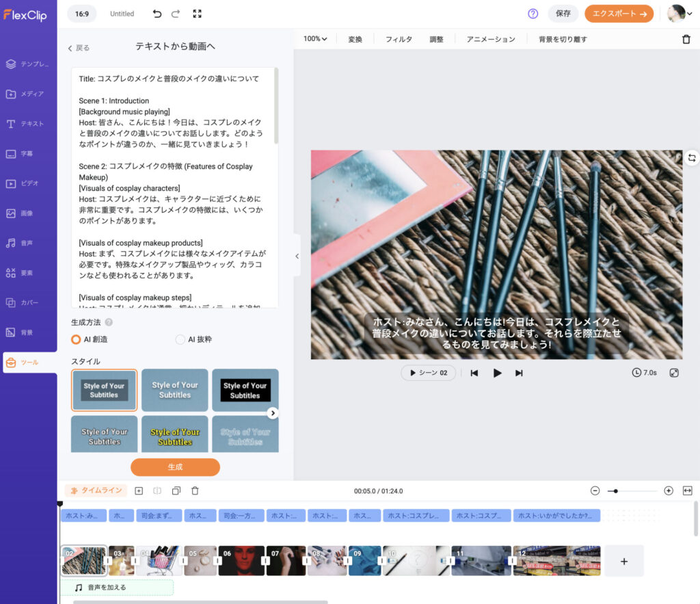Viewport: 700px width, 604px height.
Task: Click the replace icon on the canvas image
Action: point(691,158)
